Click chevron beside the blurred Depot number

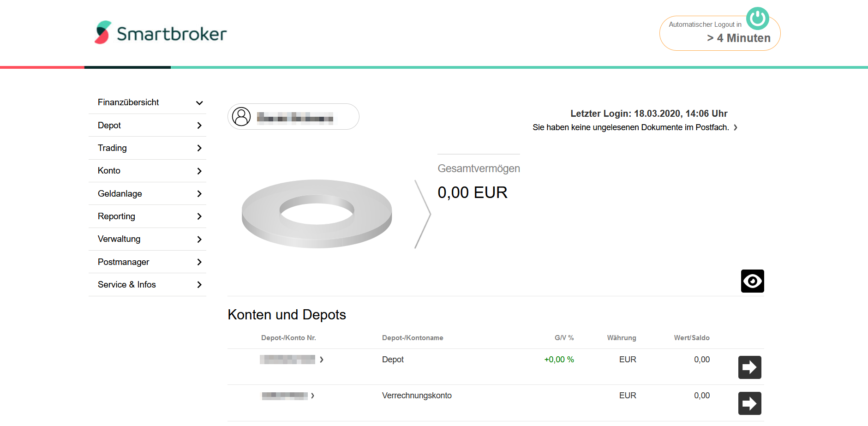point(322,360)
